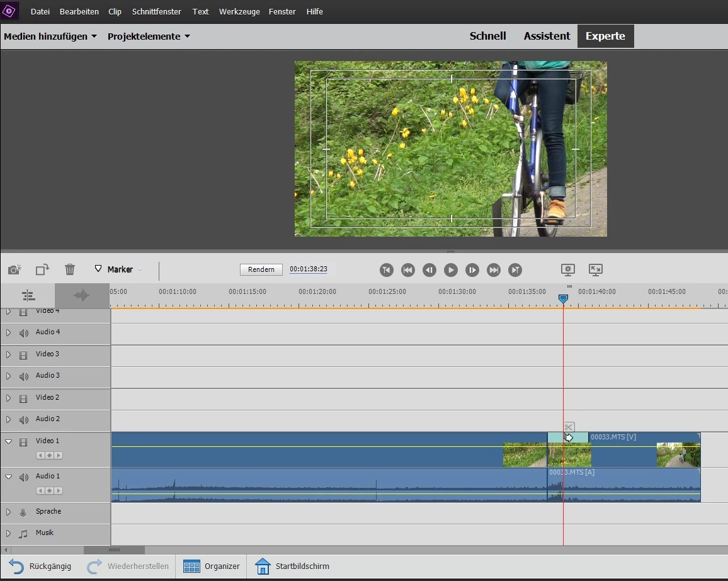Toggle the audio waveform view button

[x=82, y=295]
